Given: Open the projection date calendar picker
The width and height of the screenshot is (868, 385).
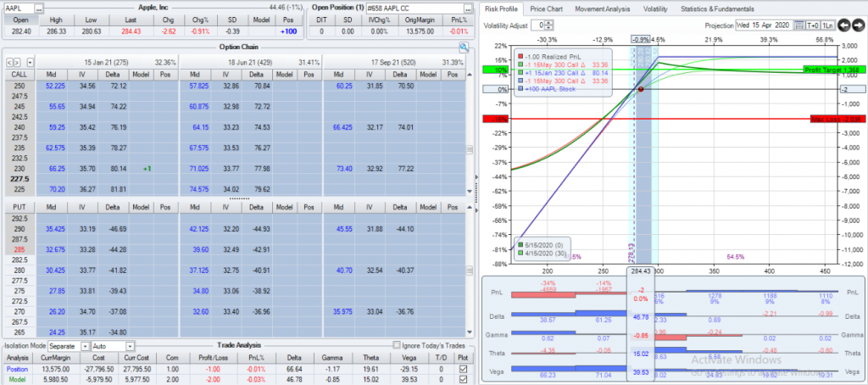Looking at the screenshot, I should tap(798, 25).
